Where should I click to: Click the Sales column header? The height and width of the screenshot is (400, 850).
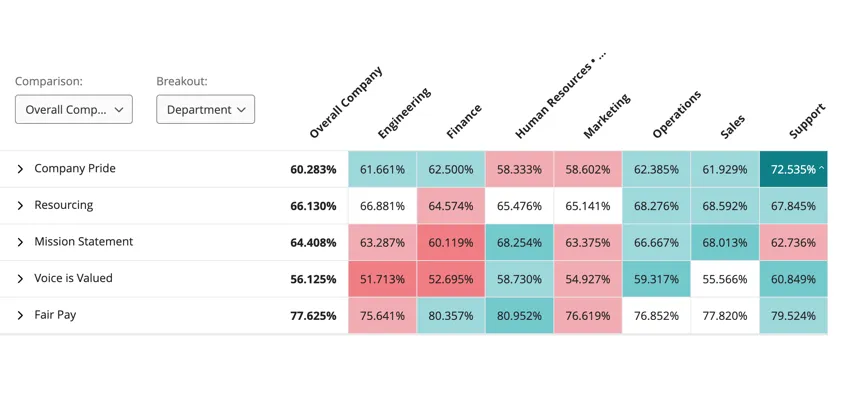[732, 125]
